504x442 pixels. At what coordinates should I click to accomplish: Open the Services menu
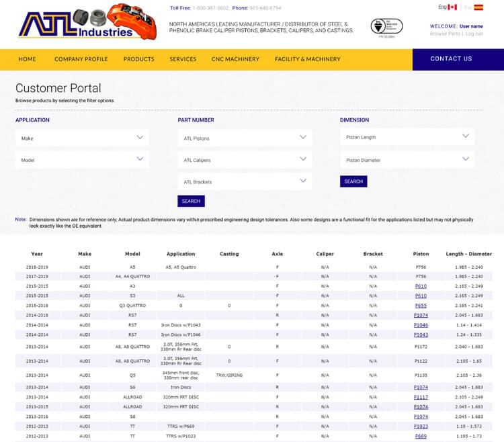click(x=183, y=59)
